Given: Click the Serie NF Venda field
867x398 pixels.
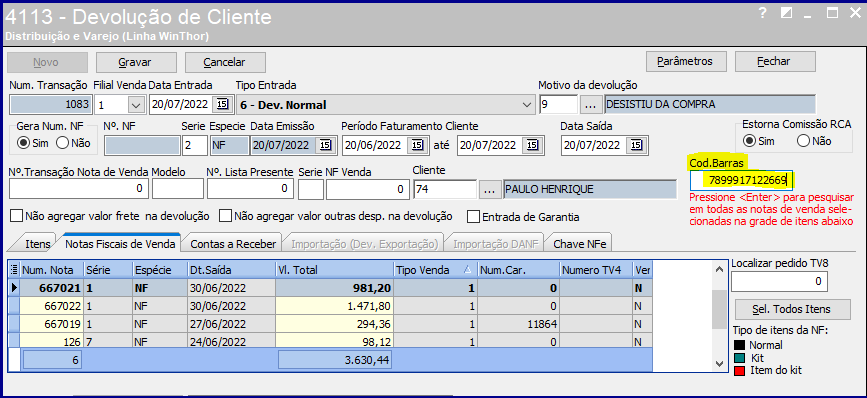Looking at the screenshot, I should point(311,189).
